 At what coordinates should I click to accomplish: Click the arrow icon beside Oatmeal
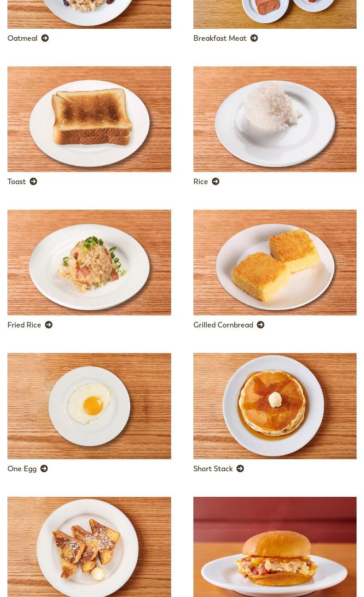(x=45, y=38)
